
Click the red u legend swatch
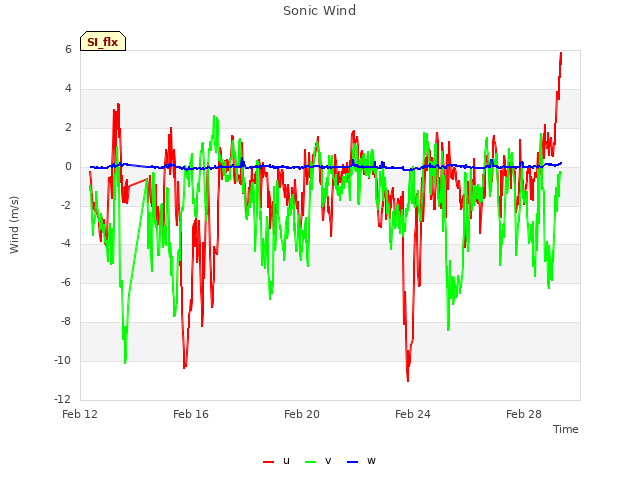[x=268, y=462]
